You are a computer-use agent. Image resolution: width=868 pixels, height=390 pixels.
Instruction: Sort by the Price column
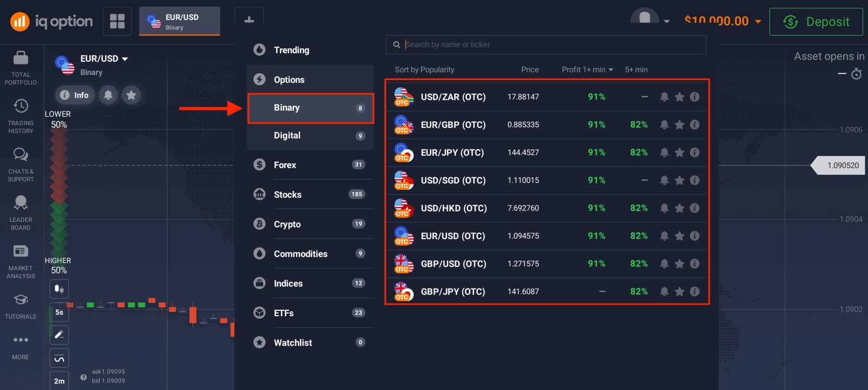point(530,69)
